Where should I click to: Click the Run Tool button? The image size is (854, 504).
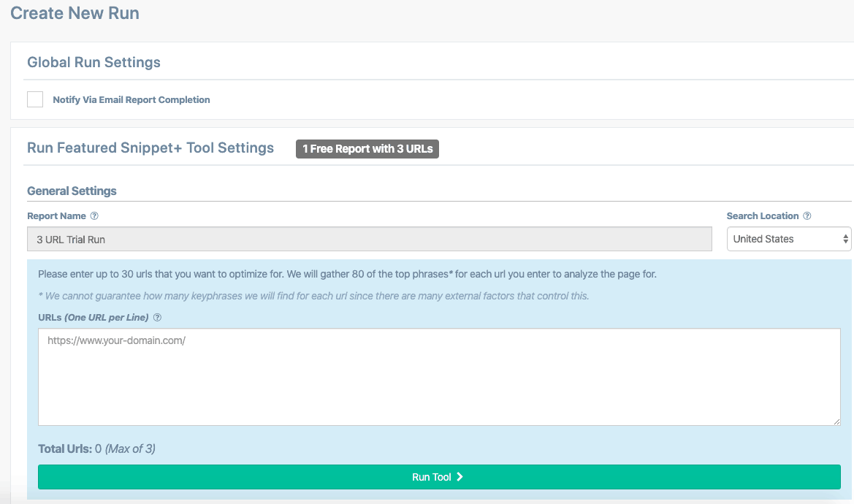pos(439,477)
